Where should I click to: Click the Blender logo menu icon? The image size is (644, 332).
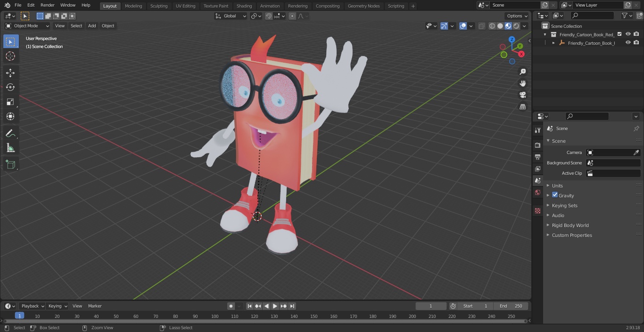point(7,5)
